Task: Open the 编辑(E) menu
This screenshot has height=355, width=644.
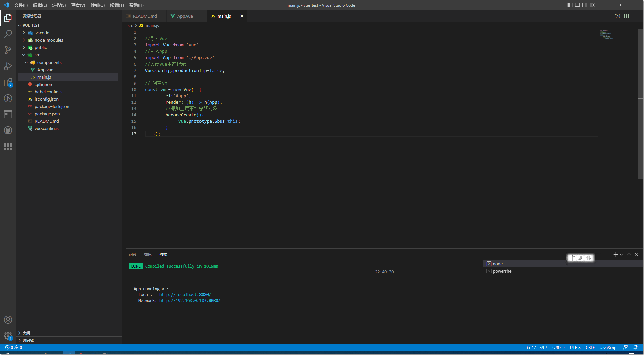Action: 40,5
